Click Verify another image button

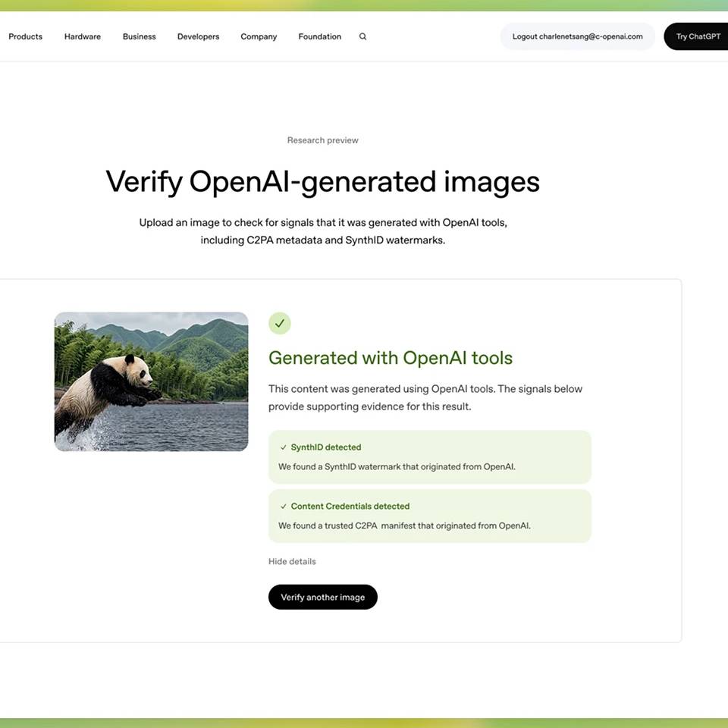click(323, 597)
